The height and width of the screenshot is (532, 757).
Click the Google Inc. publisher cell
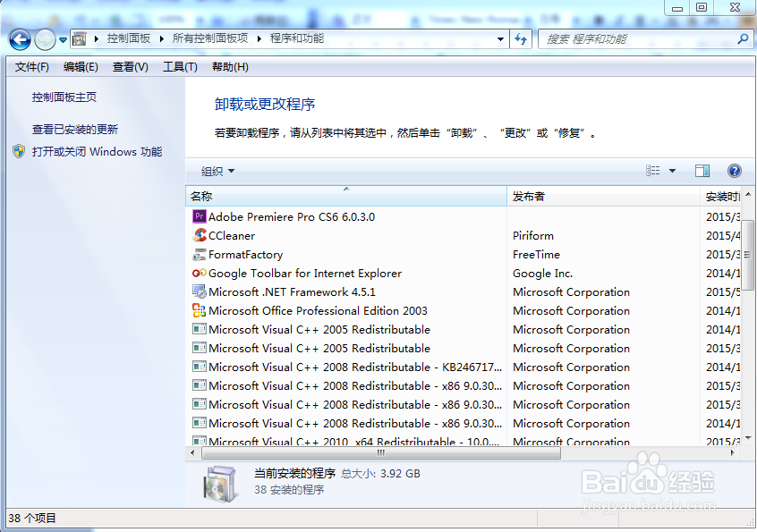point(542,274)
